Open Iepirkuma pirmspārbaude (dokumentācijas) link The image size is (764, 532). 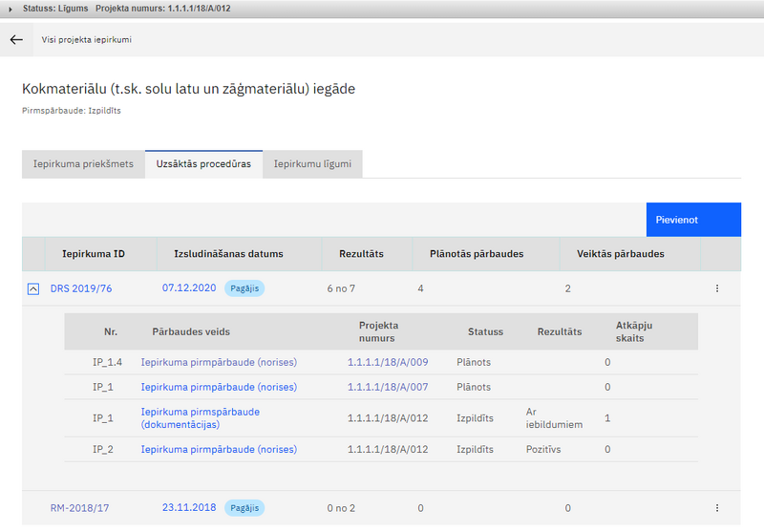pos(201,418)
